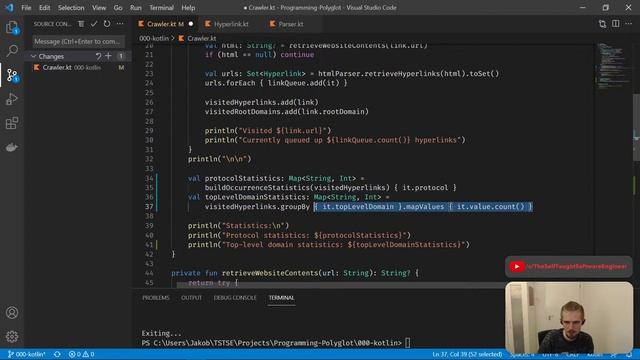
Task: Open changes compare icon in editor toolbar
Action: pos(602,24)
